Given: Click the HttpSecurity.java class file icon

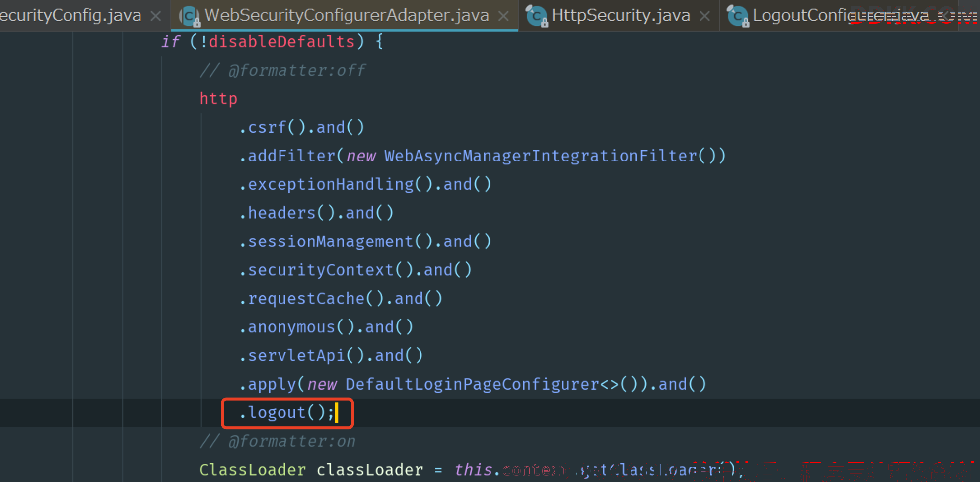Looking at the screenshot, I should pos(537,16).
